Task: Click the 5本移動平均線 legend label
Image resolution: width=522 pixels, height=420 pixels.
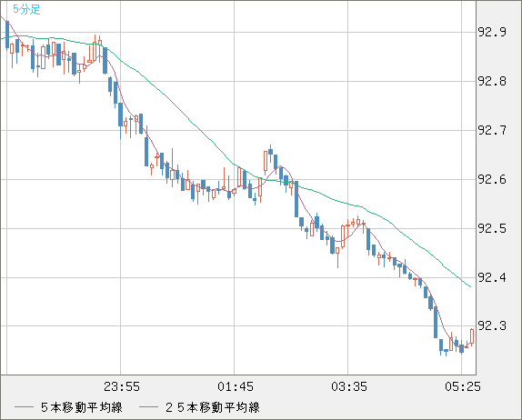Action: pyautogui.click(x=82, y=407)
